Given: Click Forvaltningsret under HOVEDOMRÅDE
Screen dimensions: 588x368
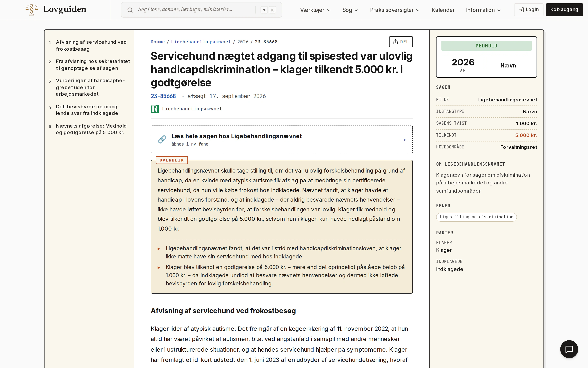Looking at the screenshot, I should (519, 147).
